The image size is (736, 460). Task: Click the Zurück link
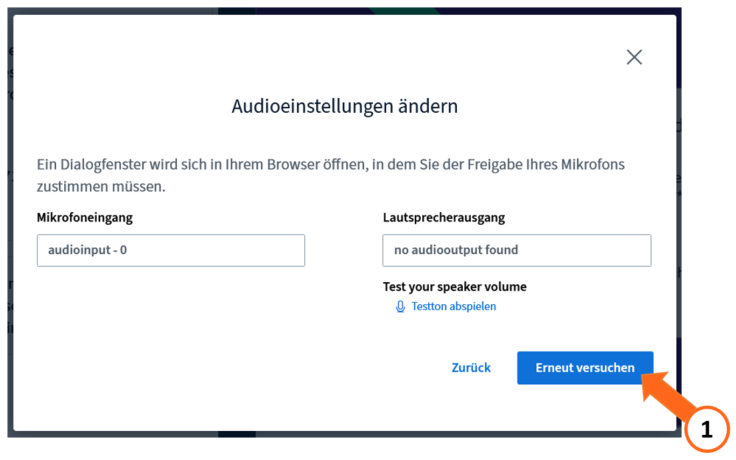471,368
